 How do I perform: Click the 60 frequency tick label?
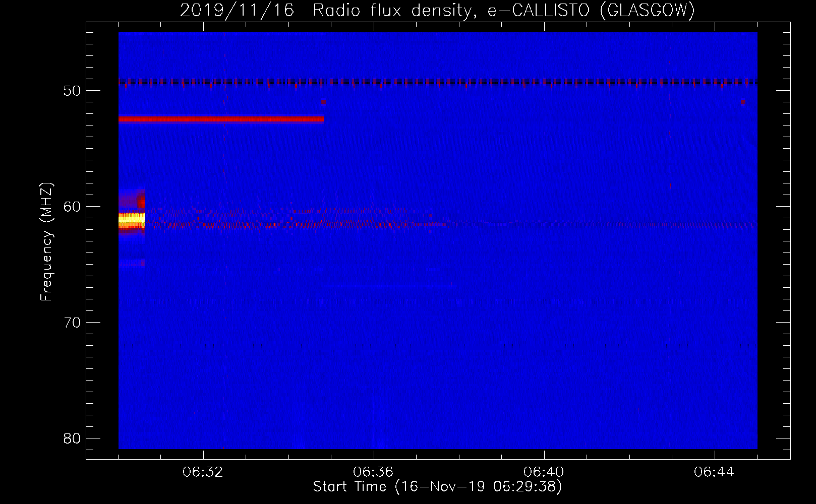tap(72, 207)
